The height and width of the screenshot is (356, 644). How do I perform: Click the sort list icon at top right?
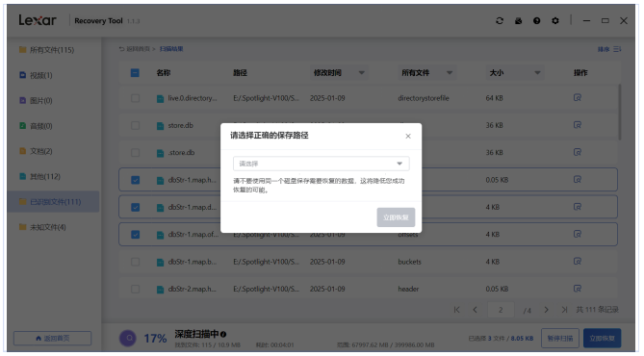[x=617, y=49]
